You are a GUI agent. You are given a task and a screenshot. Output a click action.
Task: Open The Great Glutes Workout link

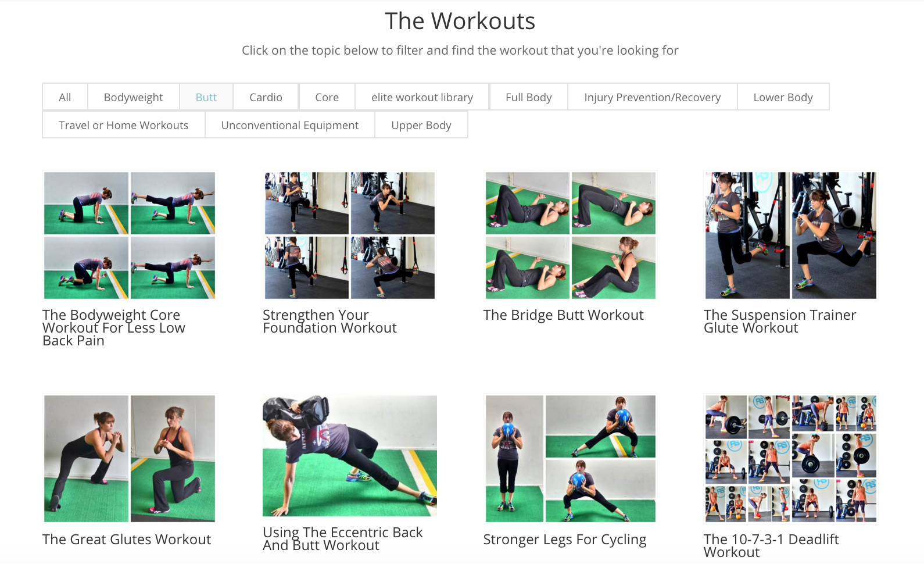127,540
